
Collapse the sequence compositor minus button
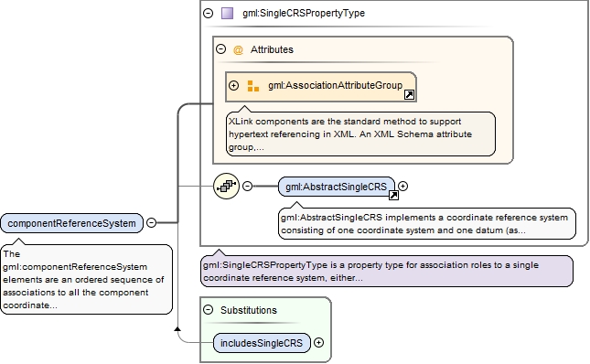click(x=247, y=186)
